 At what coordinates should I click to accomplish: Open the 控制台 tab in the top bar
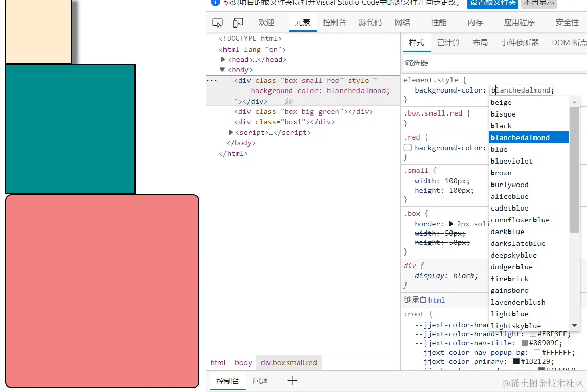[x=334, y=22]
